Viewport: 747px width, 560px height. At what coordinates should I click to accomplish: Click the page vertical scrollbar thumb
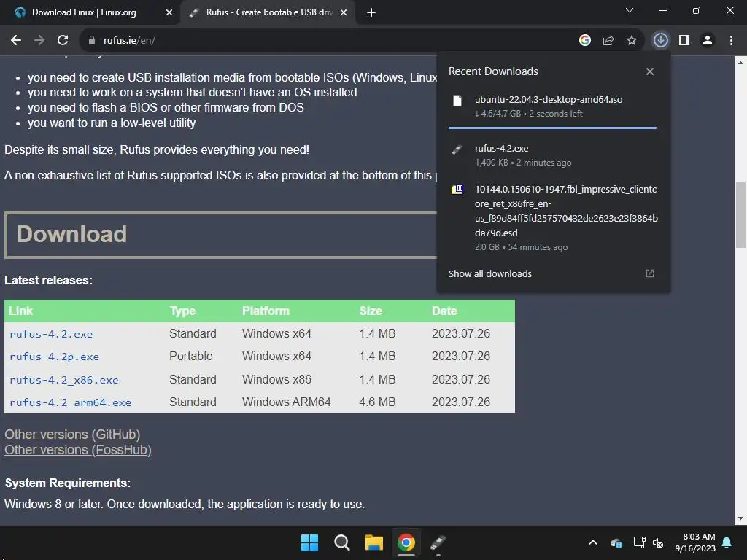741,215
